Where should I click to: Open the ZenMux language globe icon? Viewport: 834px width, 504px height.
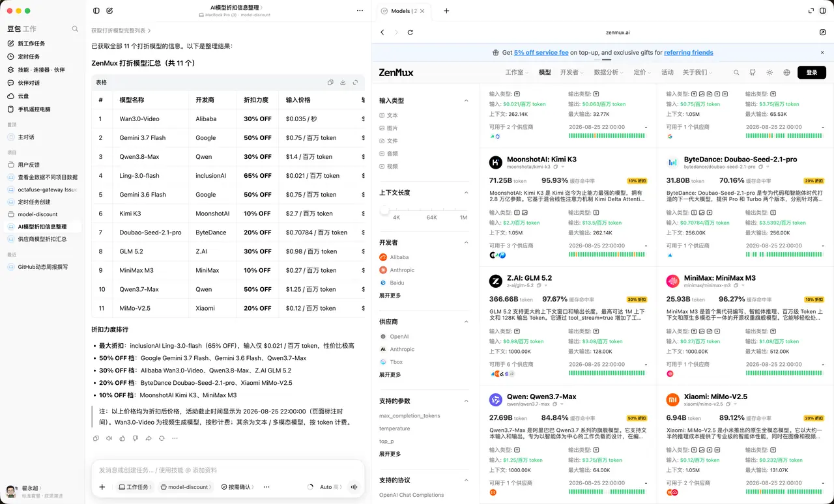(x=786, y=73)
